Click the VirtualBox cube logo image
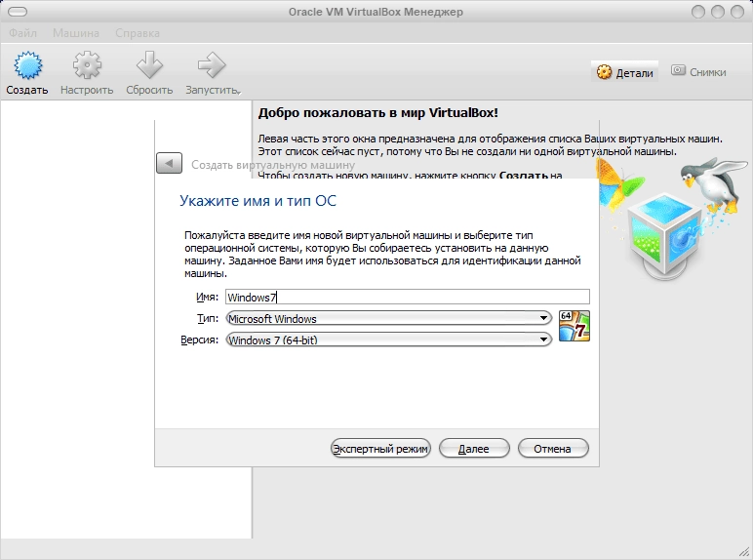Image resolution: width=753 pixels, height=560 pixels. pyautogui.click(x=665, y=235)
